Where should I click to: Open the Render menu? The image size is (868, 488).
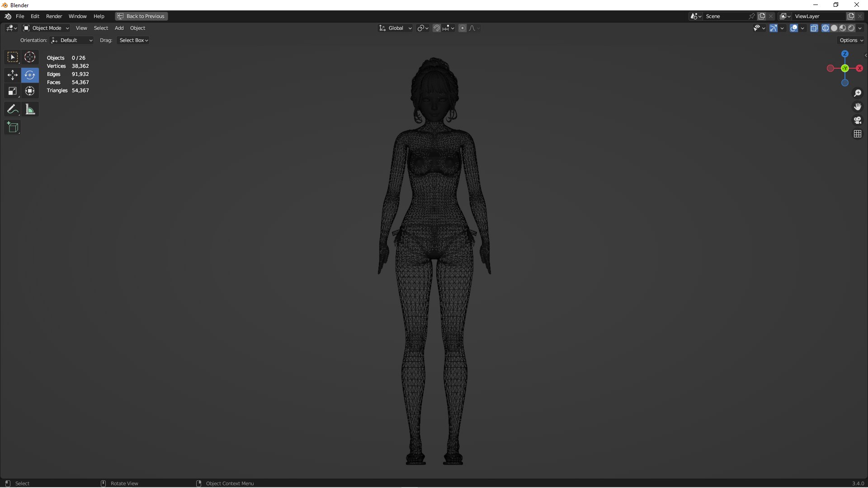[x=54, y=16]
